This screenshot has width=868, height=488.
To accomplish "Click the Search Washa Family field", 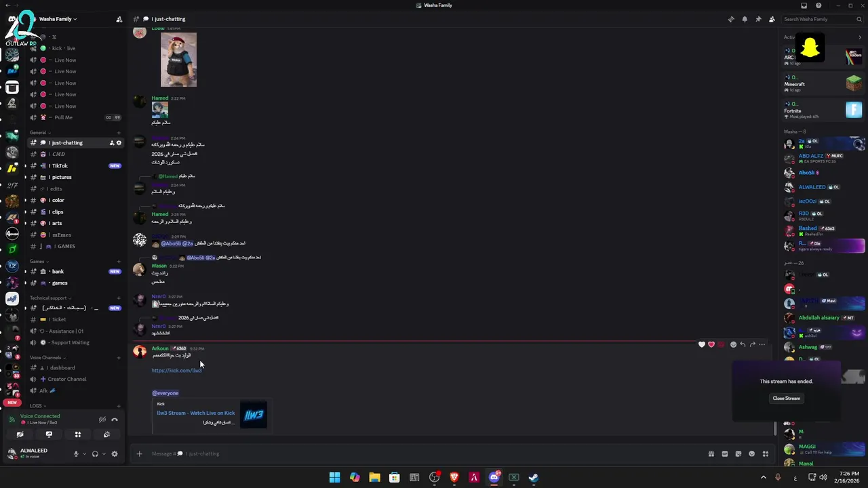I will [x=822, y=19].
